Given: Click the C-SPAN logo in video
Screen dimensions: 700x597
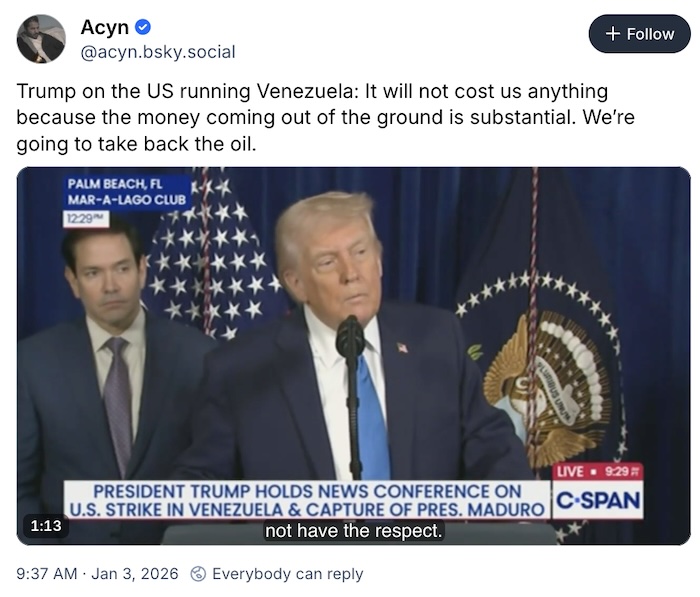Looking at the screenshot, I should 598,500.
